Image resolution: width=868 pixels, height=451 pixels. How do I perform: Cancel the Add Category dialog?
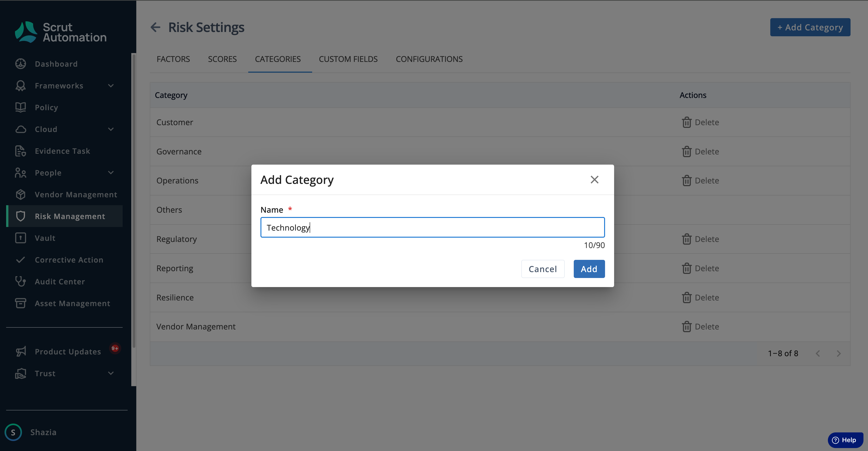pyautogui.click(x=542, y=269)
